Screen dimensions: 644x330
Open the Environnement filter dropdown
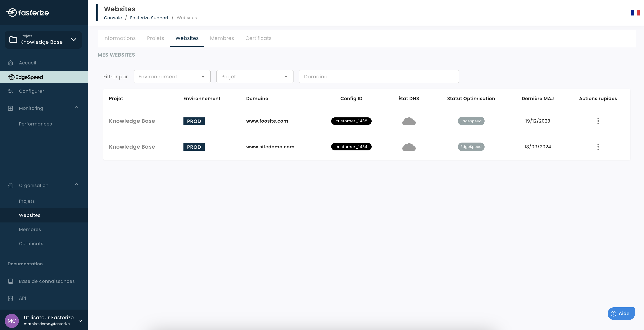pyautogui.click(x=172, y=77)
